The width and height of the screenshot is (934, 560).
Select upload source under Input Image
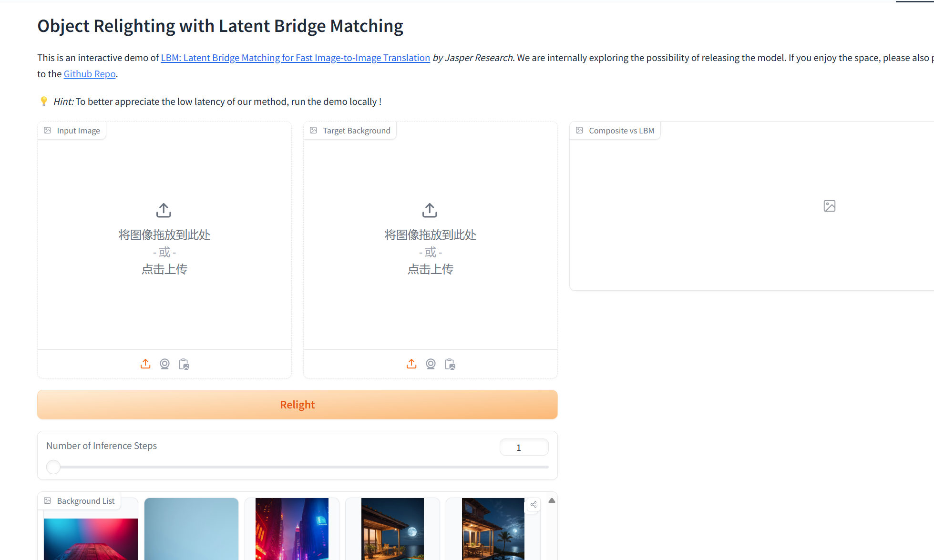[145, 364]
